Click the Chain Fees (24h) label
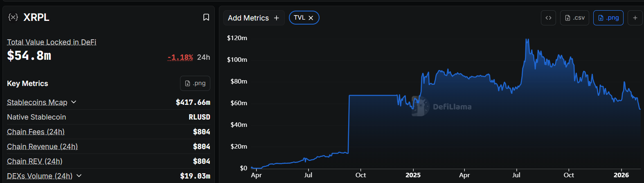Screen dimensions: 644x183 (x=36, y=132)
